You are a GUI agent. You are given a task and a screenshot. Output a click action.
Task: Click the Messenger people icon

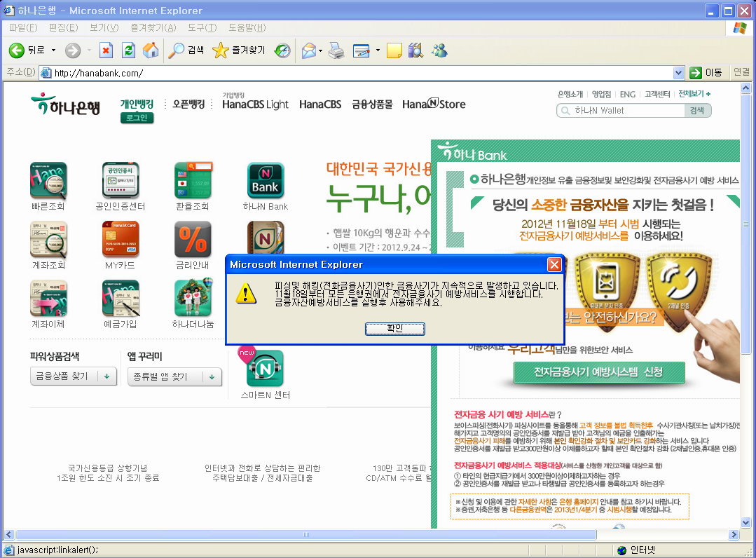coord(439,50)
